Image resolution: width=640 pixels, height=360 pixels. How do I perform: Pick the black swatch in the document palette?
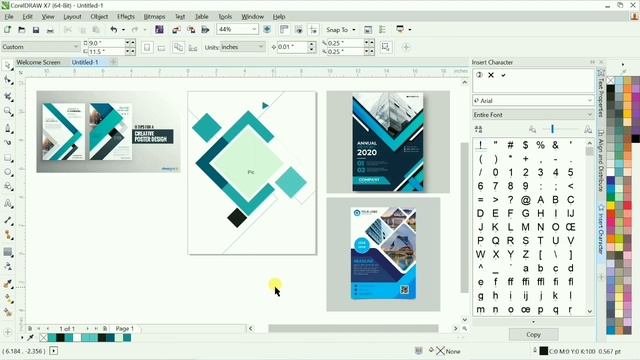(60, 338)
